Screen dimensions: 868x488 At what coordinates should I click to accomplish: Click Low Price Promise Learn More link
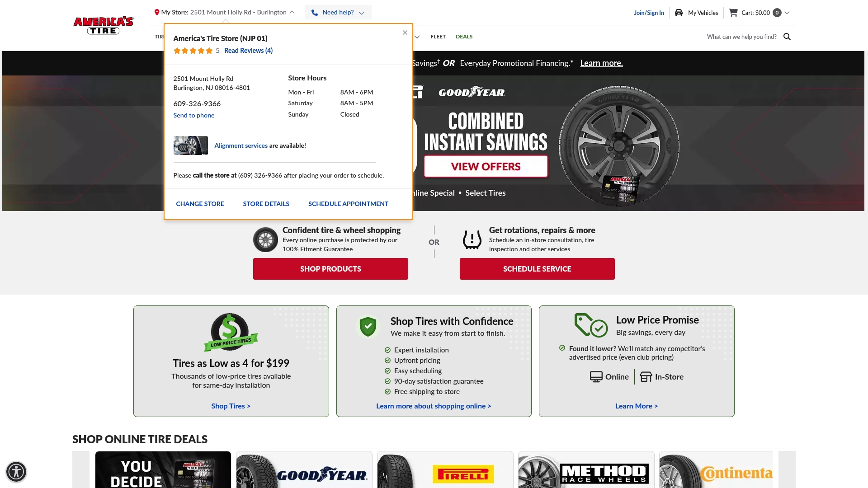tap(637, 406)
